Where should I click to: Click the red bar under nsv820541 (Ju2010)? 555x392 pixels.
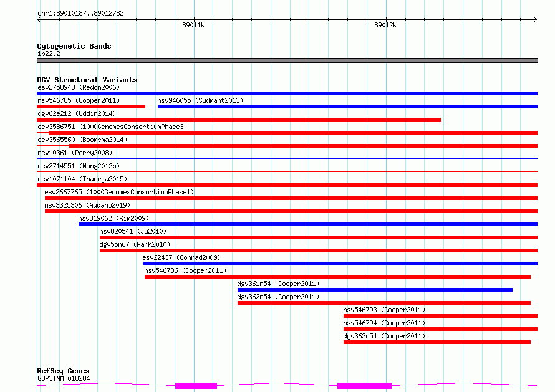(319, 237)
